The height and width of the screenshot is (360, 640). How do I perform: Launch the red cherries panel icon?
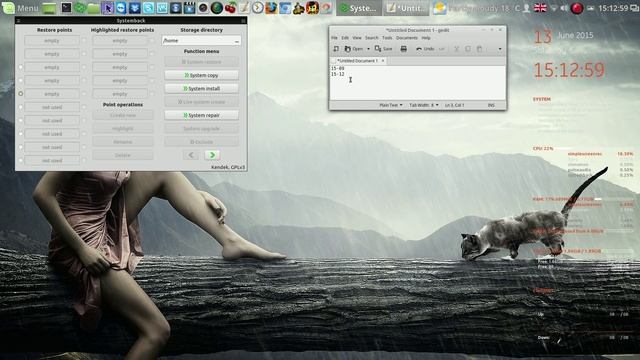231,8
